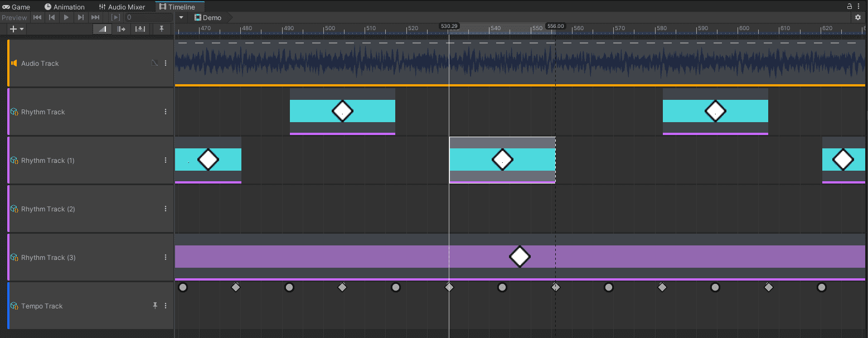Image resolution: width=868 pixels, height=338 pixels.
Task: Open the Timeline settings gear
Action: [x=857, y=17]
